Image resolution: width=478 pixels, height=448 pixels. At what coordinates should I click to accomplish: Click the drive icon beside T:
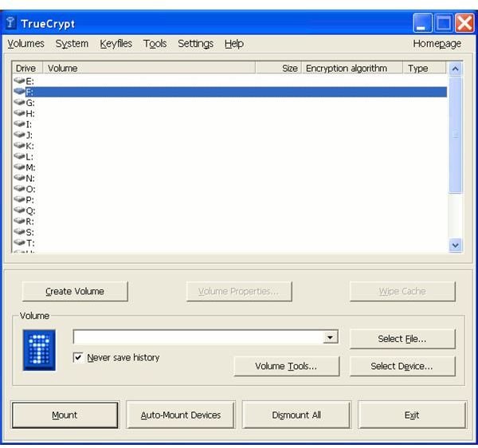19,243
